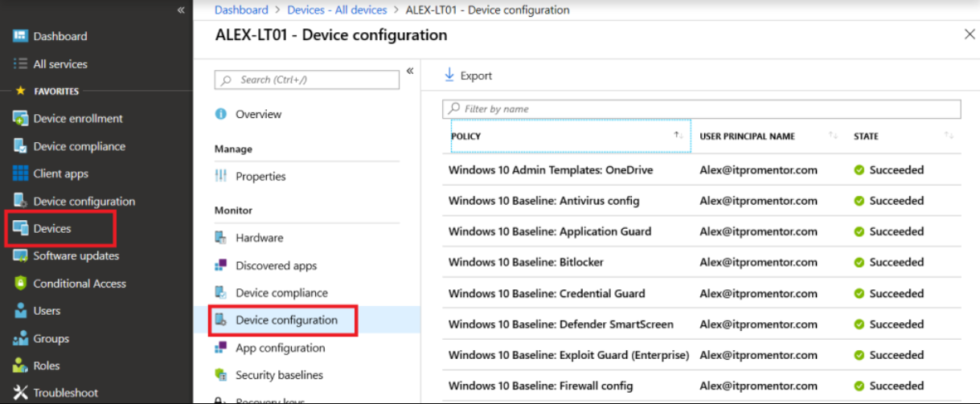Screen dimensions: 980x404
Task: Click the Security baselines icon
Action: point(221,375)
